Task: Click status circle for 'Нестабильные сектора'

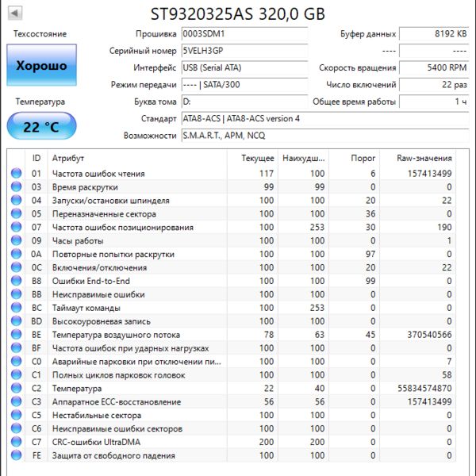Action: coord(17,415)
